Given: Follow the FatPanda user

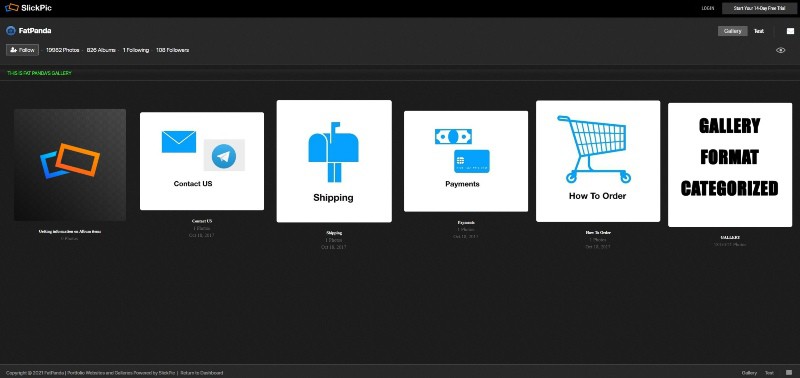Looking at the screenshot, I should click(22, 50).
